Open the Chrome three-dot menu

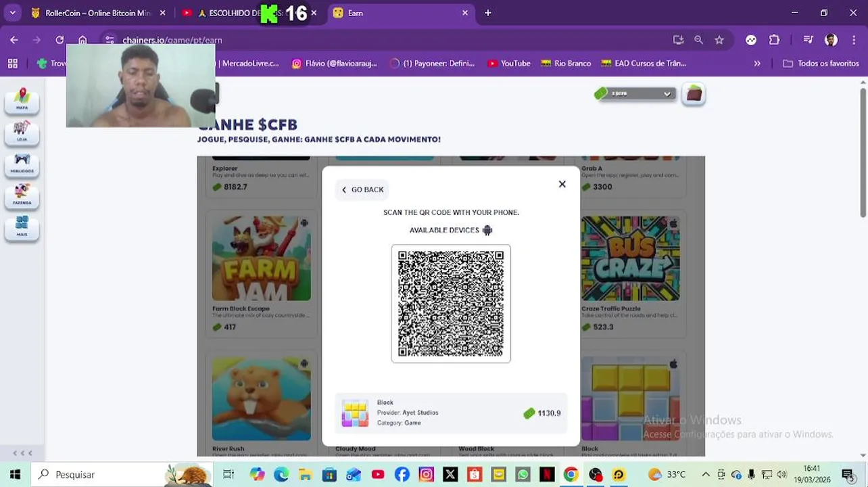pyautogui.click(x=853, y=40)
